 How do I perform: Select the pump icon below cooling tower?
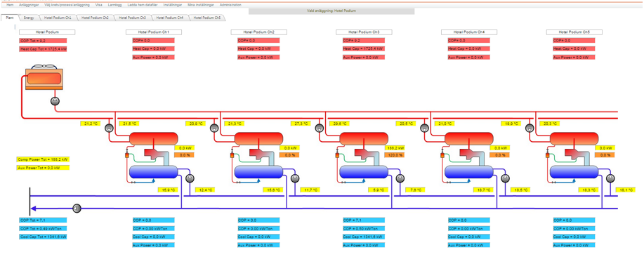coord(55,101)
